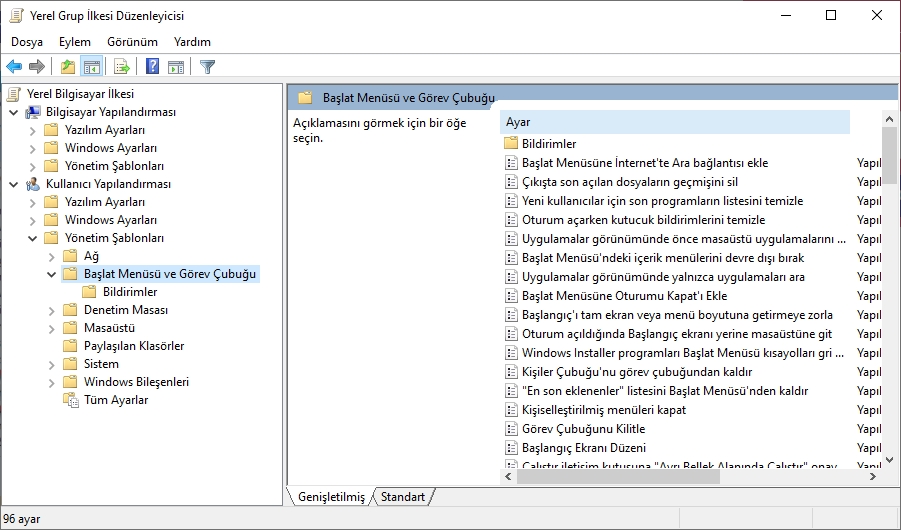Click the export list toolbar icon
The width and height of the screenshot is (901, 530).
click(122, 67)
